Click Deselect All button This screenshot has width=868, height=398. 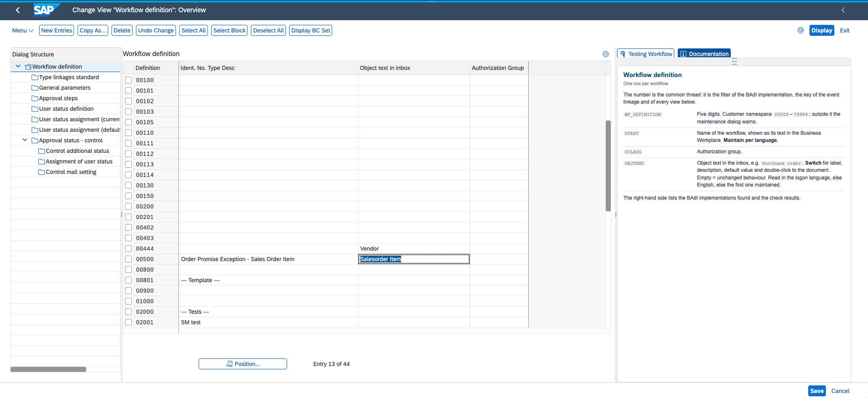[x=269, y=30]
